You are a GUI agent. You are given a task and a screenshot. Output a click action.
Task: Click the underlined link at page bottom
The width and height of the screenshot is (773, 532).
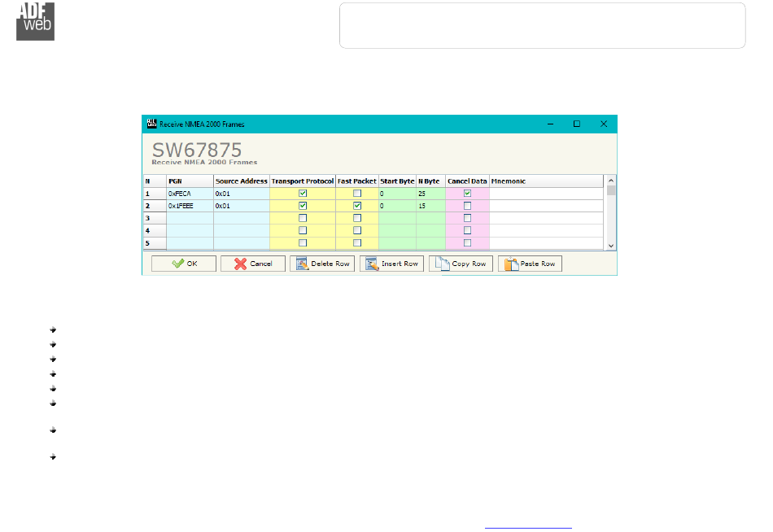[x=528, y=528]
